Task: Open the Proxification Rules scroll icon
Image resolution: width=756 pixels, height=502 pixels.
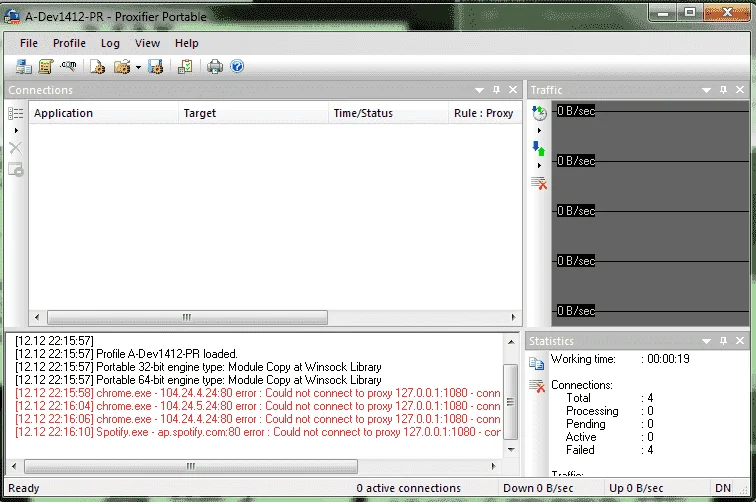Action: click(46, 67)
